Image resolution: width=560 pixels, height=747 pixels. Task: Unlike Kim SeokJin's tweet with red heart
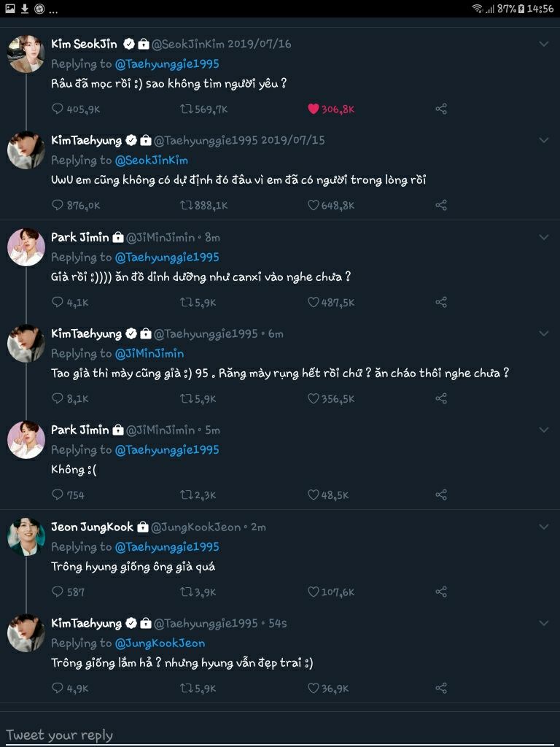[x=314, y=109]
